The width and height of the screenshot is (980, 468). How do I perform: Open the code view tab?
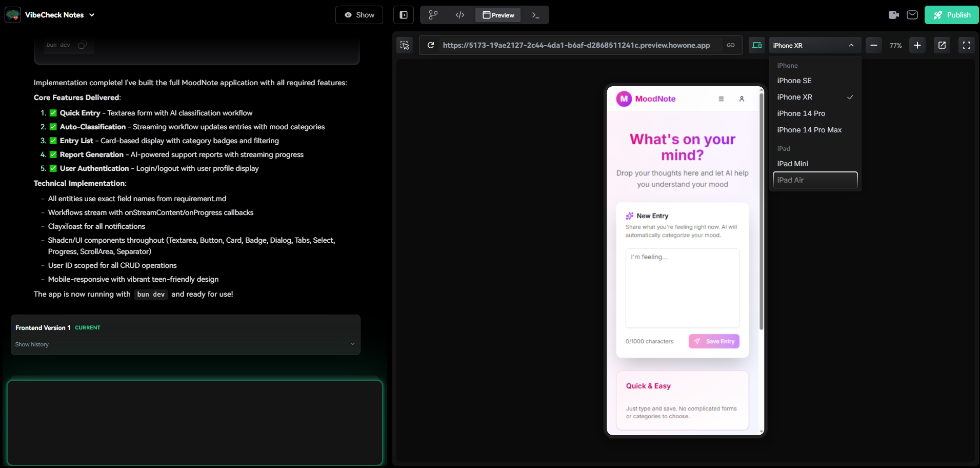[x=460, y=15]
